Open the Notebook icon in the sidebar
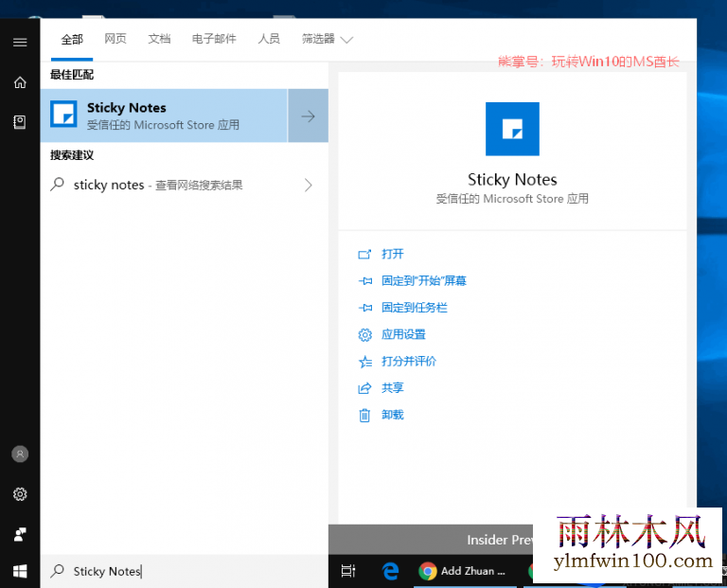The height and width of the screenshot is (588, 727). (20, 122)
